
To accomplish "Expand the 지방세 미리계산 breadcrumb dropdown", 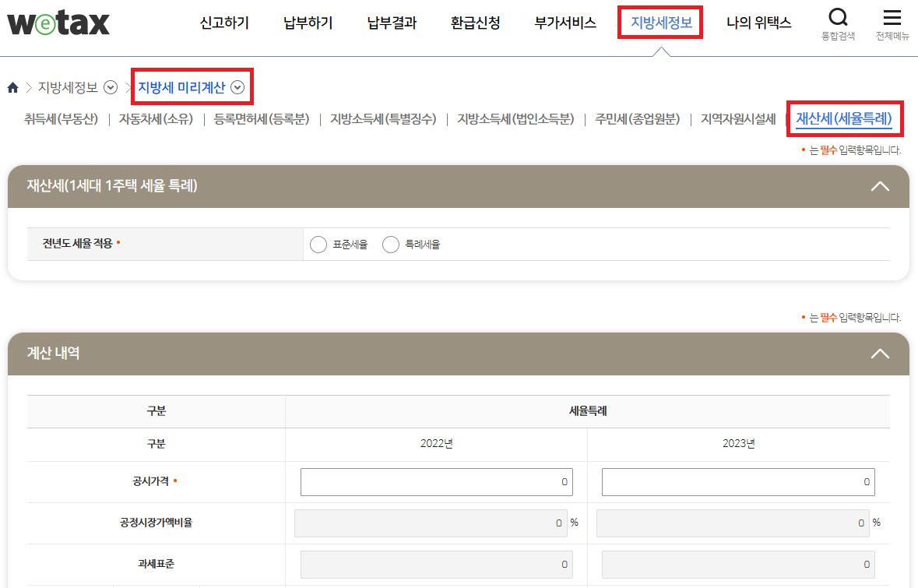I will [237, 87].
